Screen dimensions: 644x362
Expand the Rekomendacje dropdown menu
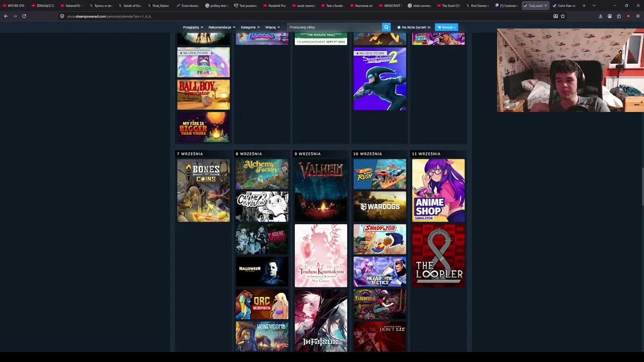point(221,27)
